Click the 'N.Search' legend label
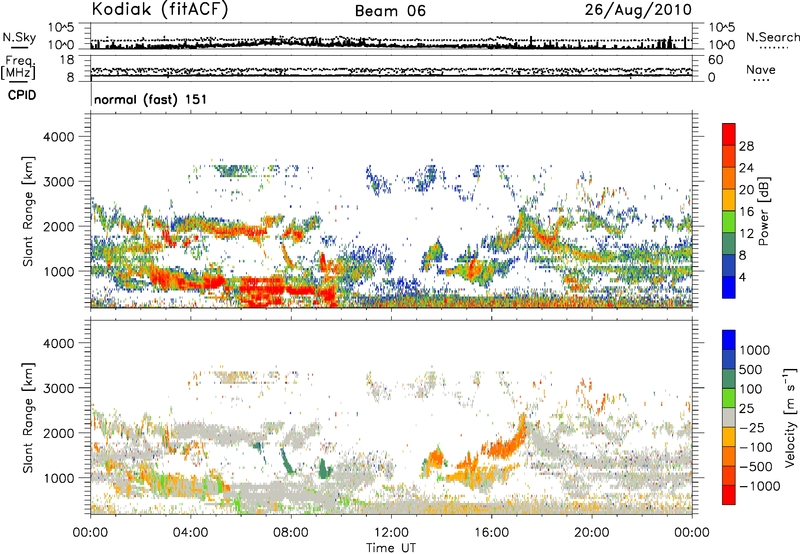 (x=772, y=37)
